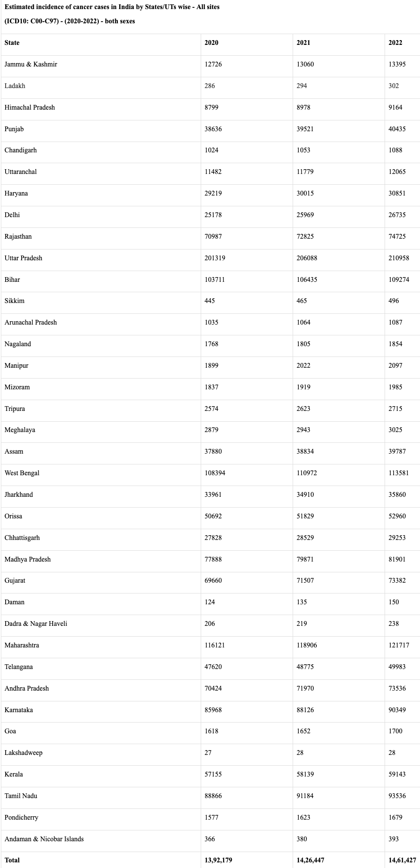This screenshot has height=868, width=420.
Task: Select the Lakshadweep state name cell
Action: coord(24,753)
